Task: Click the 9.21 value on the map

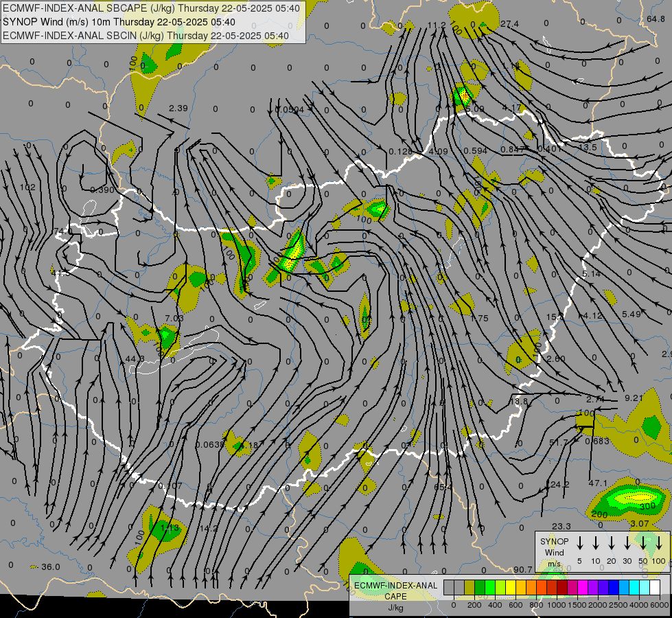Action: pos(634,398)
